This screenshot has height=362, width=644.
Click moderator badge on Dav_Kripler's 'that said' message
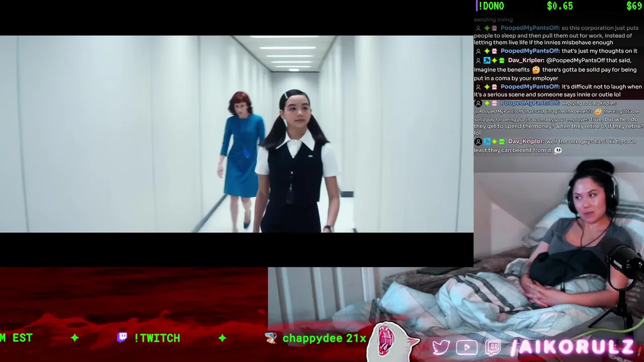click(487, 60)
